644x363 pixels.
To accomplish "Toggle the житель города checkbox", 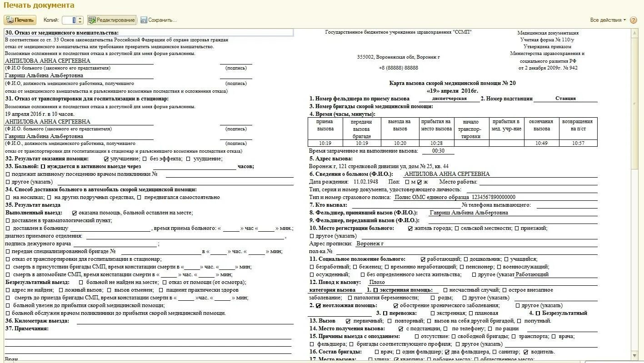I will coord(410,228).
